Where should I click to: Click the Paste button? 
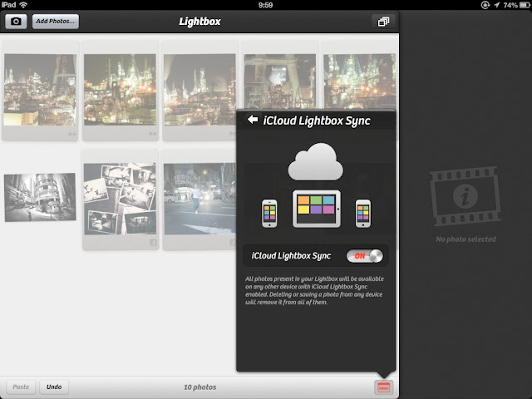pos(21,387)
